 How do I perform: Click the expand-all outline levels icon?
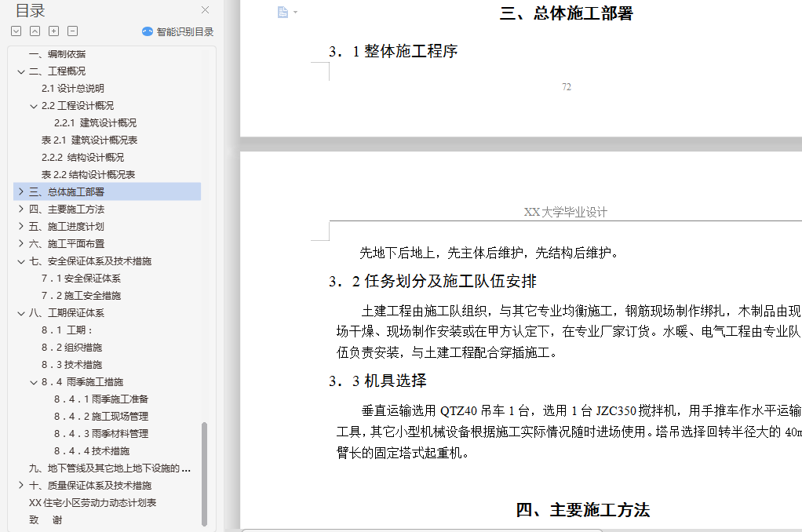(x=16, y=31)
